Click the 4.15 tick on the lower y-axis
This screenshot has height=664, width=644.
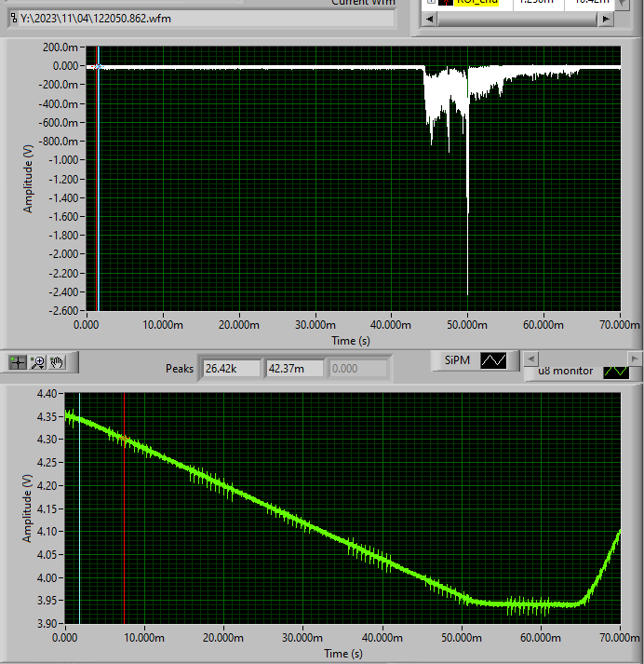click(x=47, y=508)
